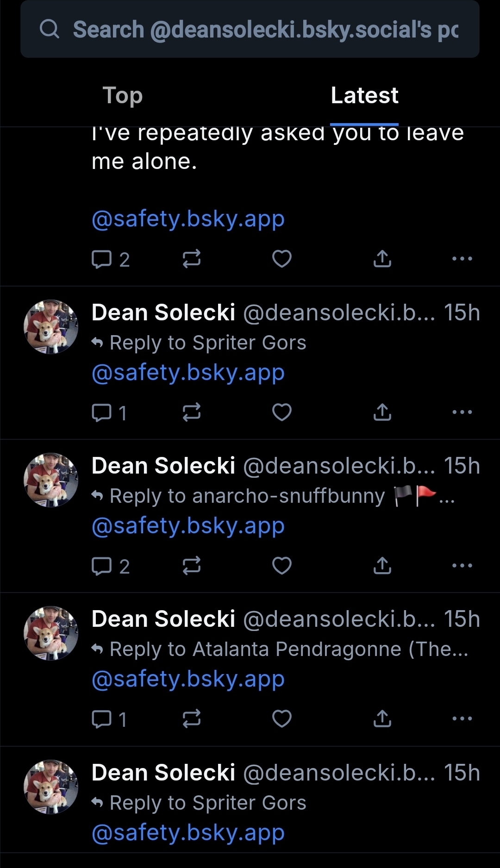Share the reply to anarcho-snuffbunny
This screenshot has height=868, width=500.
point(382,565)
